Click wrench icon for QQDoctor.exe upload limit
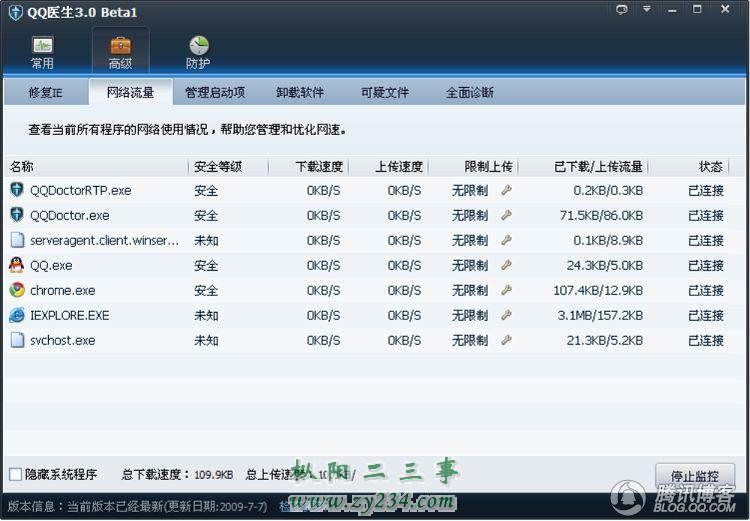The height and width of the screenshot is (521, 750). click(507, 215)
